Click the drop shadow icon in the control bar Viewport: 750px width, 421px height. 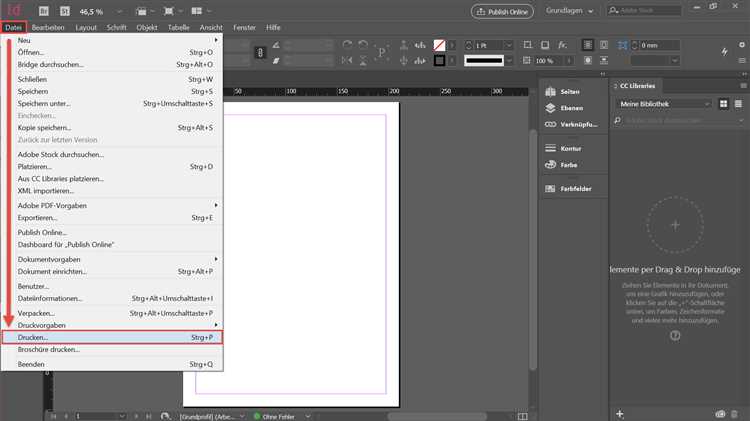[x=545, y=45]
